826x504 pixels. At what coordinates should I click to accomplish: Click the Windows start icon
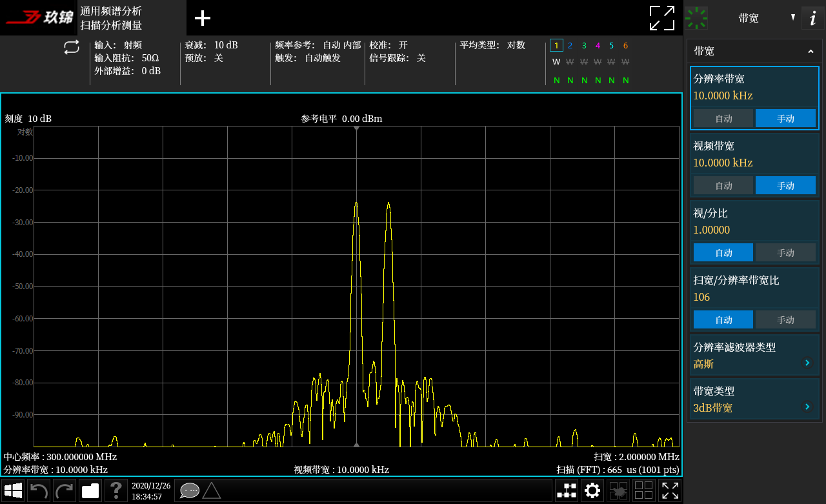click(14, 491)
